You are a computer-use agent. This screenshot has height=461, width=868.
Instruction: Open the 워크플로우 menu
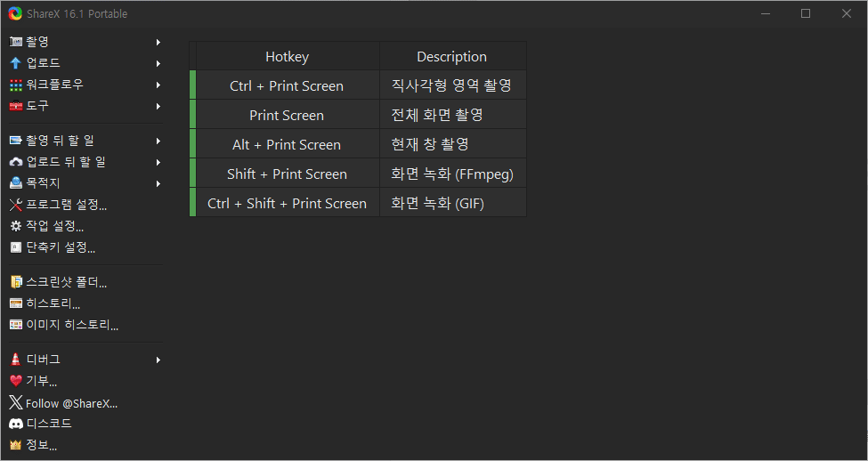[x=85, y=85]
